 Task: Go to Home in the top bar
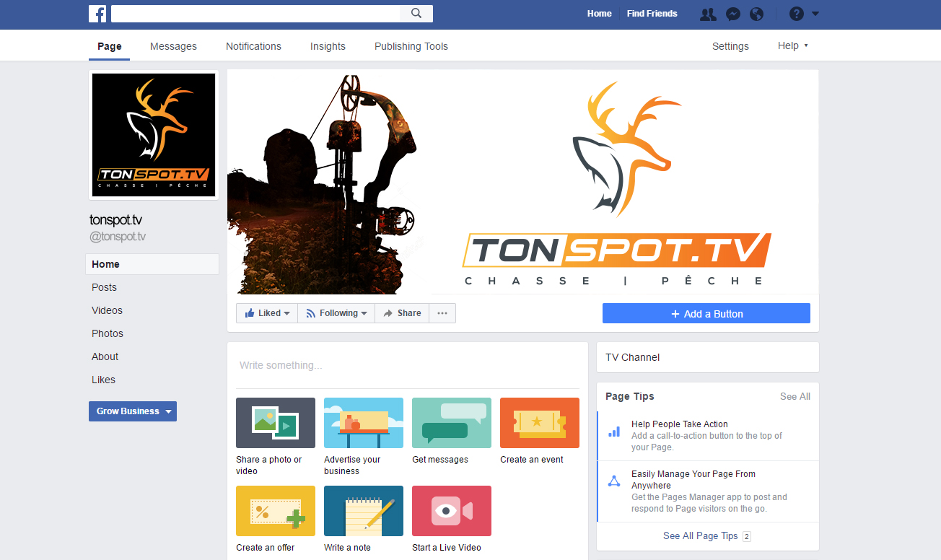point(599,14)
